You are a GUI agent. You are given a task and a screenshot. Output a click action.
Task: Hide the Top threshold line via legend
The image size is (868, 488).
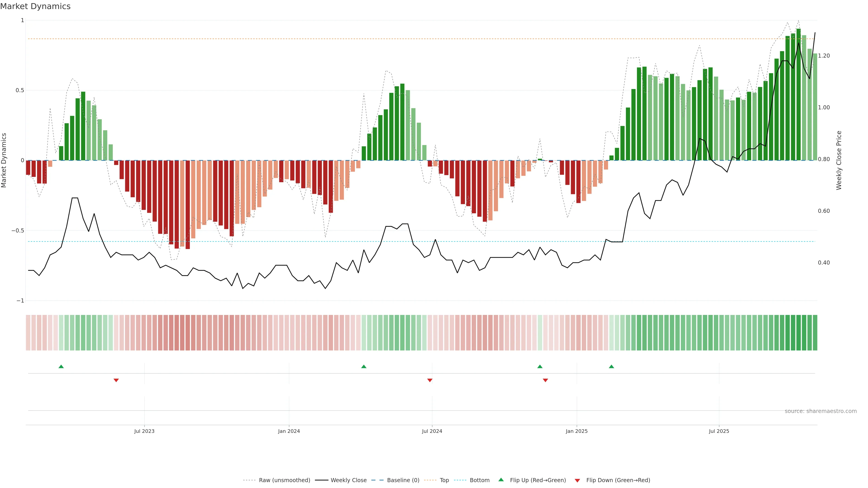(444, 480)
